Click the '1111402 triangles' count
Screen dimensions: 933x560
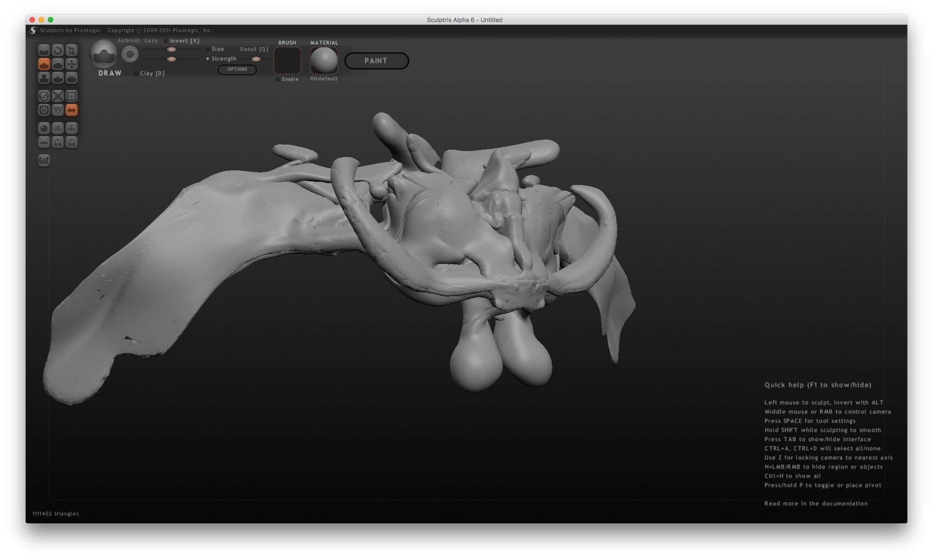[x=56, y=514]
